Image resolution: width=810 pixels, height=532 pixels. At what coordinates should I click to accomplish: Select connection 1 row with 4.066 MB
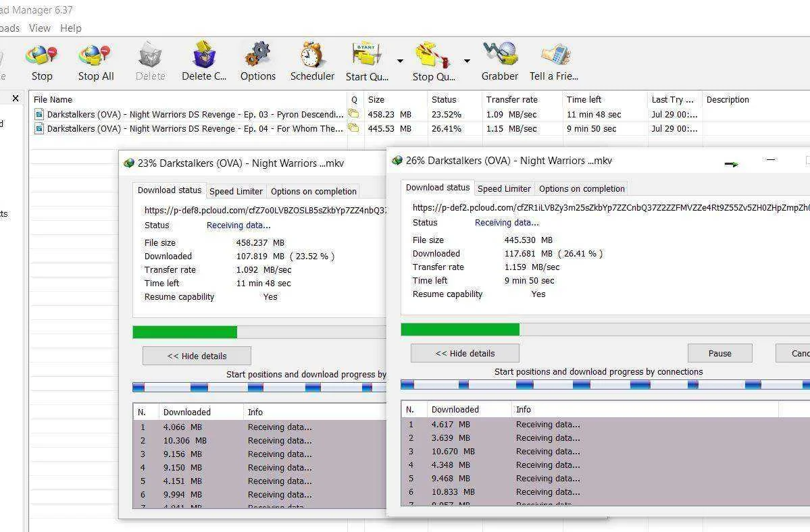(x=260, y=427)
